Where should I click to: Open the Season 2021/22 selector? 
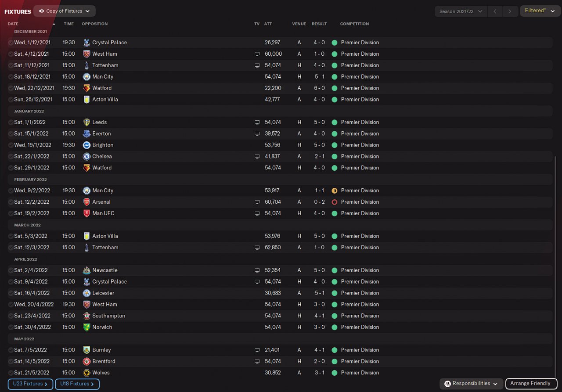coord(461,11)
